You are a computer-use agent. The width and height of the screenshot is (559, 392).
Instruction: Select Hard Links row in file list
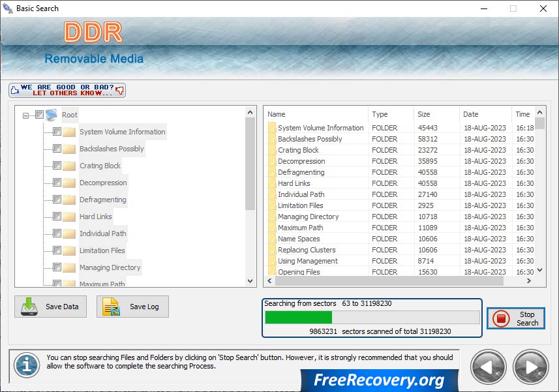400,183
